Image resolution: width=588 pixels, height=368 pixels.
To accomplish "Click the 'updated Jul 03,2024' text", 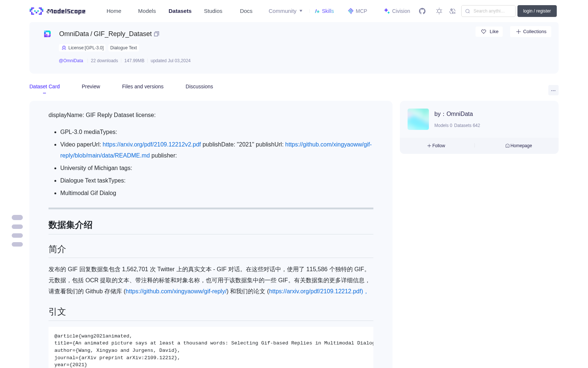I will click(x=171, y=61).
